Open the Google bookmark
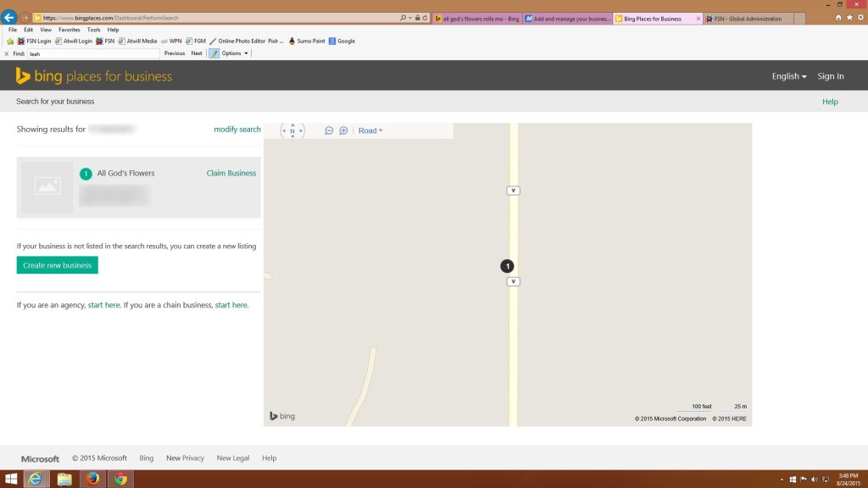Image resolution: width=868 pixels, height=488 pixels. click(x=342, y=41)
